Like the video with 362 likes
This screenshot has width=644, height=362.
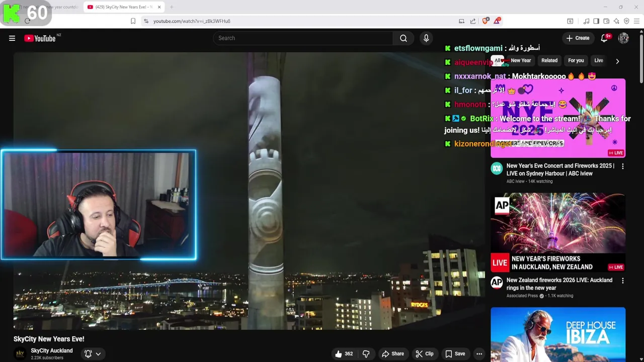pyautogui.click(x=344, y=354)
